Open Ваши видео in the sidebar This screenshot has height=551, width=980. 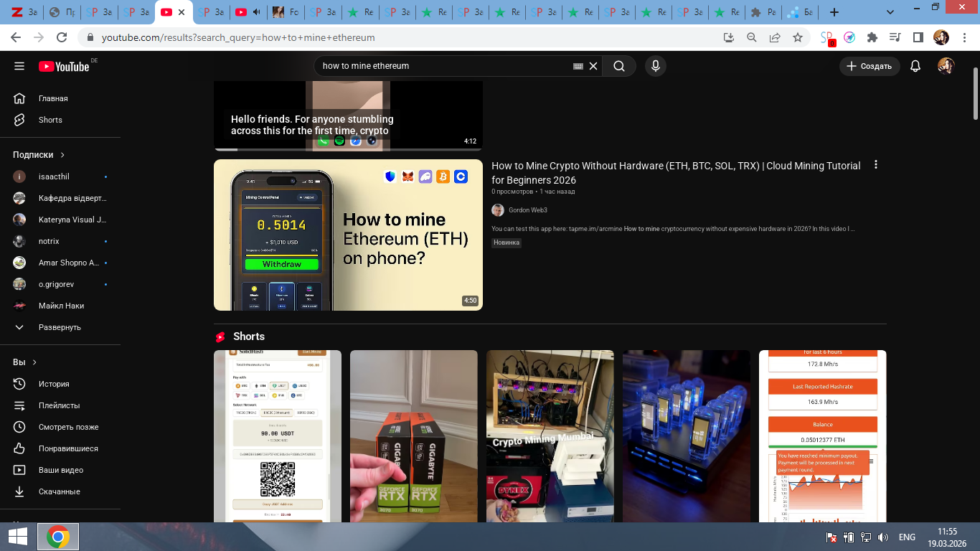point(60,470)
